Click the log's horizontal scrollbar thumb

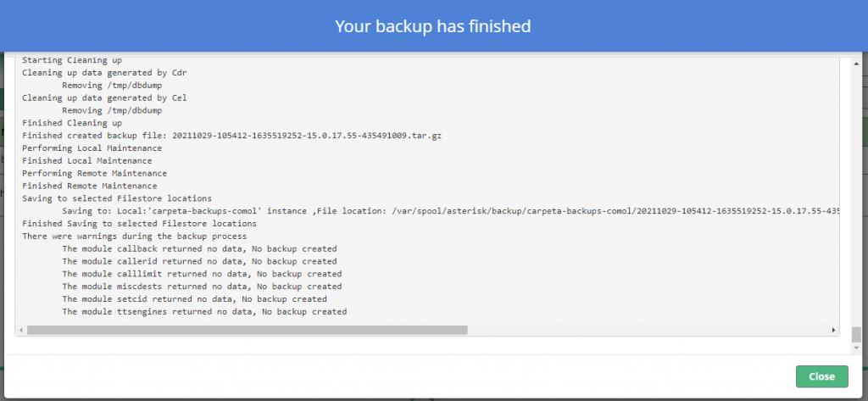[248, 330]
